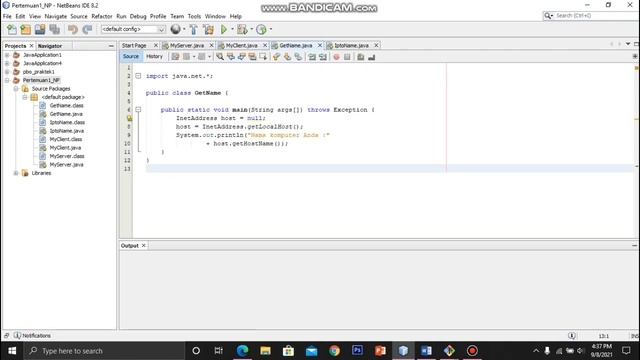Click the Save All toolbar icon
Image resolution: width=640 pixels, height=360 pixels.
[54, 29]
